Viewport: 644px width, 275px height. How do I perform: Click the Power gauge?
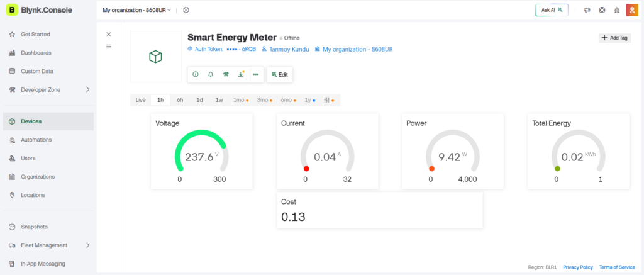click(x=453, y=151)
